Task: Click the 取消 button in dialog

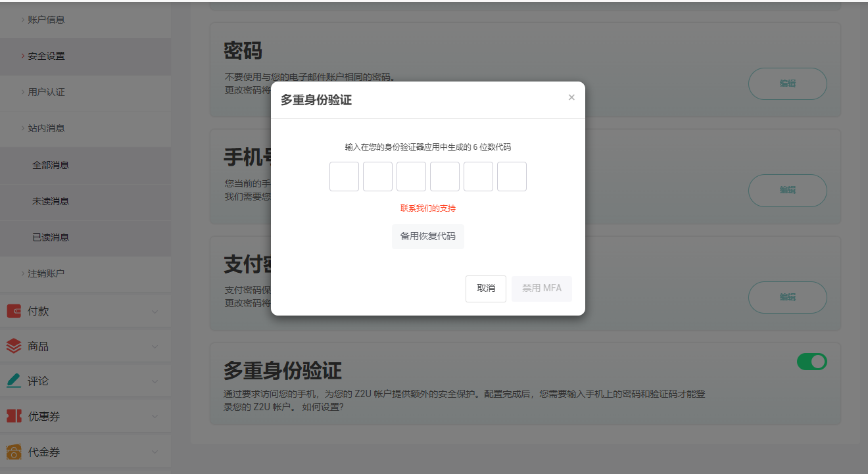Action: (486, 289)
